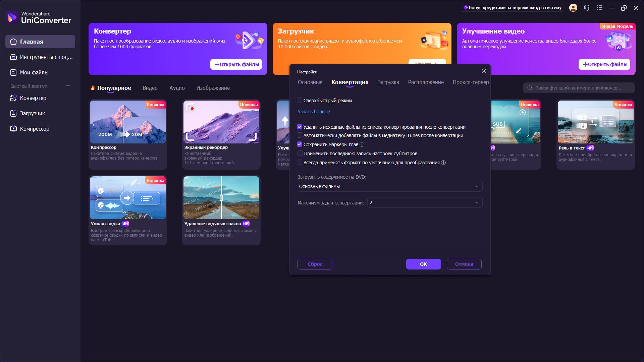Screen dimensions: 644x362
Task: Switch to the Расположение settings tab
Action: (426, 82)
